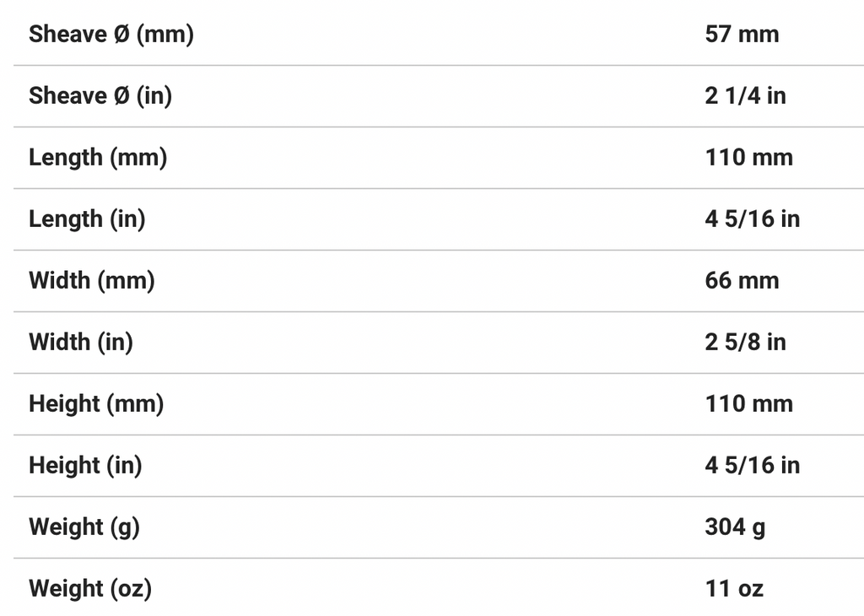
Task: Click the "Weight (g)" label
Action: point(84,527)
